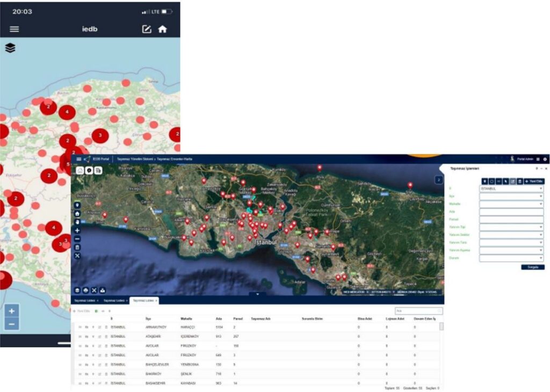Open the İl dropdown showing ISTANBUL
Viewport: 550px width, 392px height.
(x=511, y=189)
